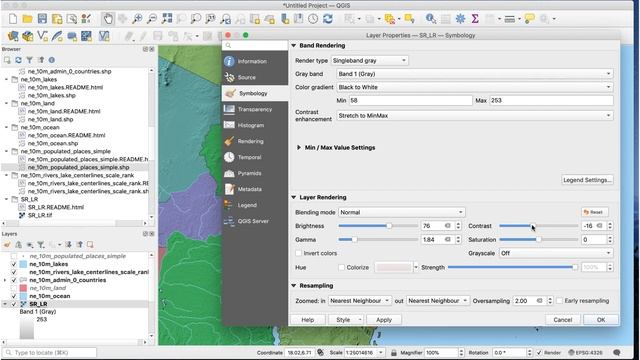Click the Filter Legend icon in Layers panel

point(41,245)
